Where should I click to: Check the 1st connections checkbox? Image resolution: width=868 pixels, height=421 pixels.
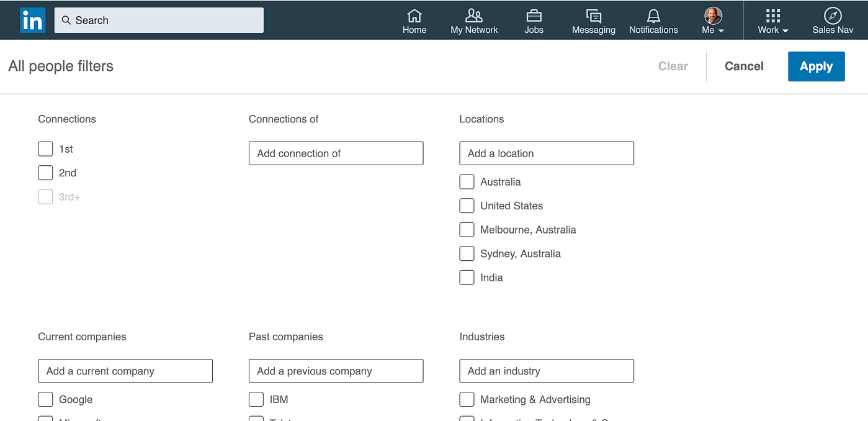[45, 149]
